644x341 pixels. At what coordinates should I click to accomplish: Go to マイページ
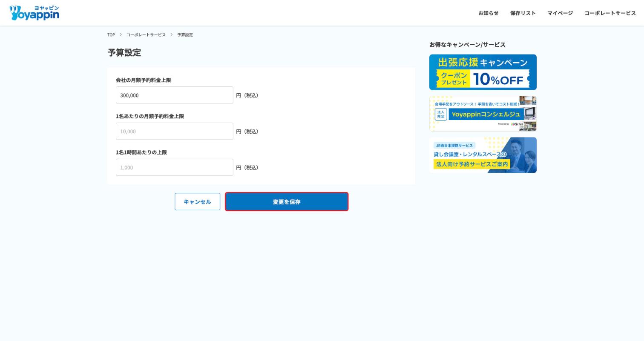(x=560, y=13)
